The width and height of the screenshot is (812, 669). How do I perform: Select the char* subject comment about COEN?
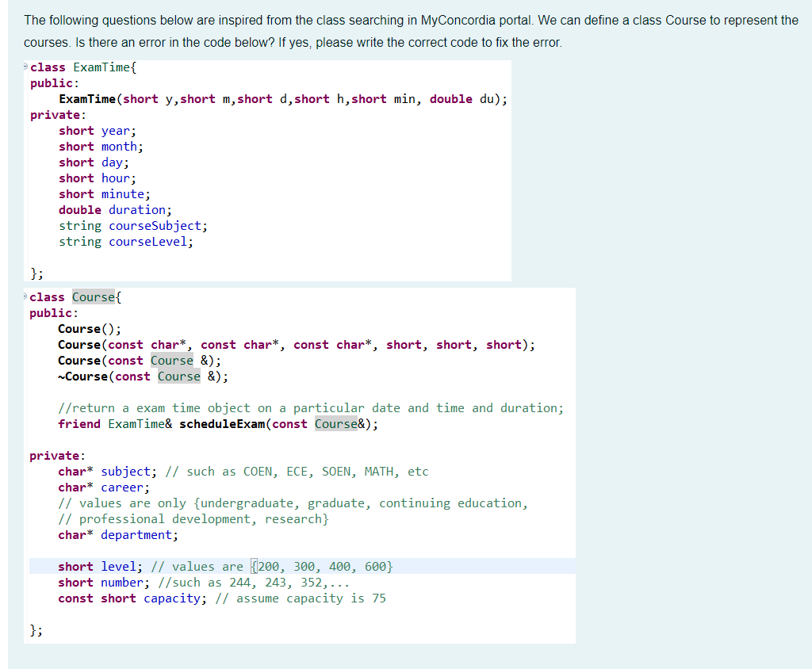[293, 471]
